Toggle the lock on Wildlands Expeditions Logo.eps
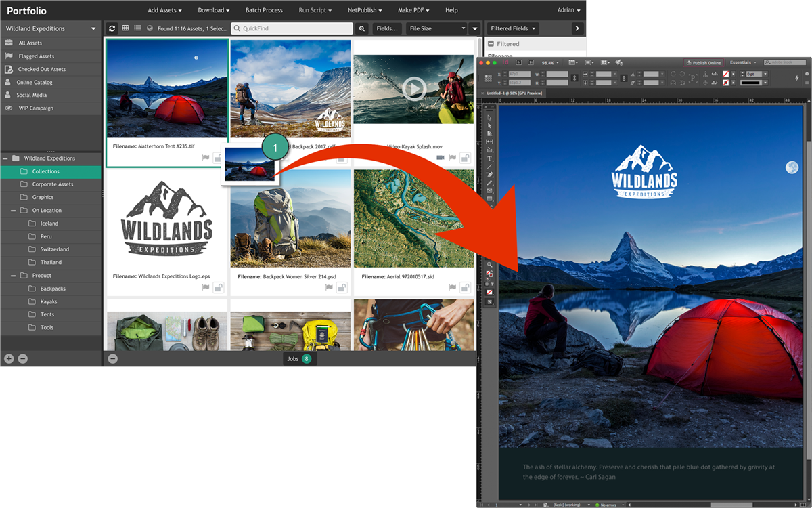Screen dimensions: 812x508 [218, 287]
